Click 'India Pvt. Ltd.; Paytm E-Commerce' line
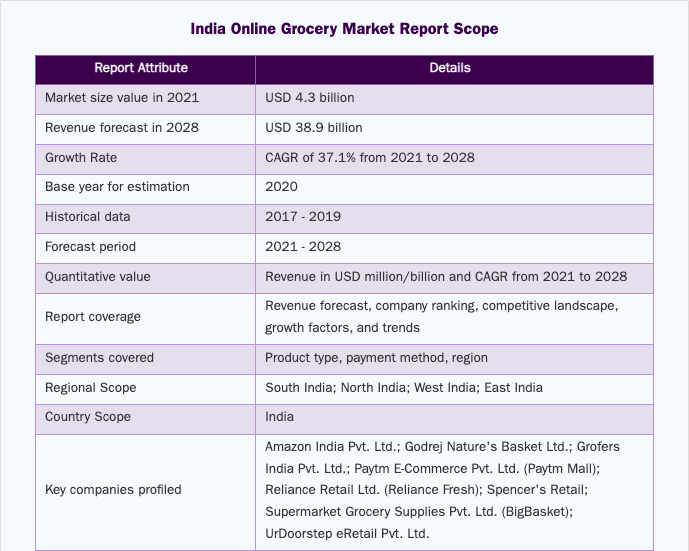The width and height of the screenshot is (689, 551). tap(432, 469)
